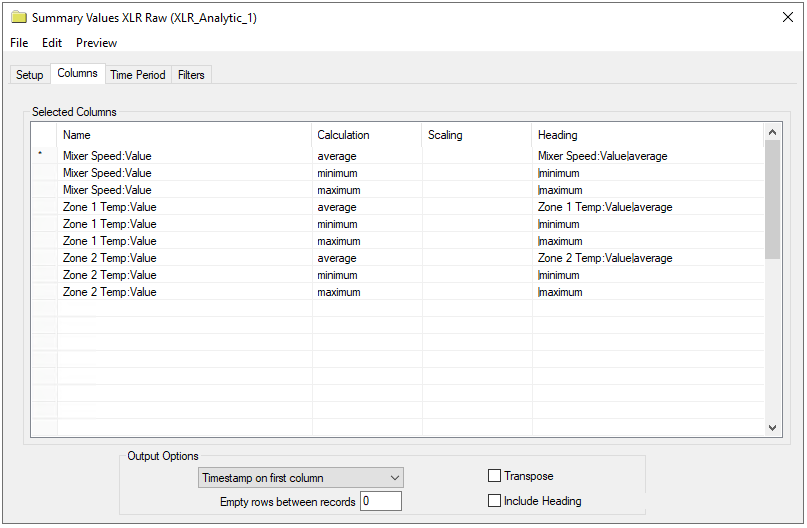Open the Edit menu
The height and width of the screenshot is (528, 807).
click(52, 43)
